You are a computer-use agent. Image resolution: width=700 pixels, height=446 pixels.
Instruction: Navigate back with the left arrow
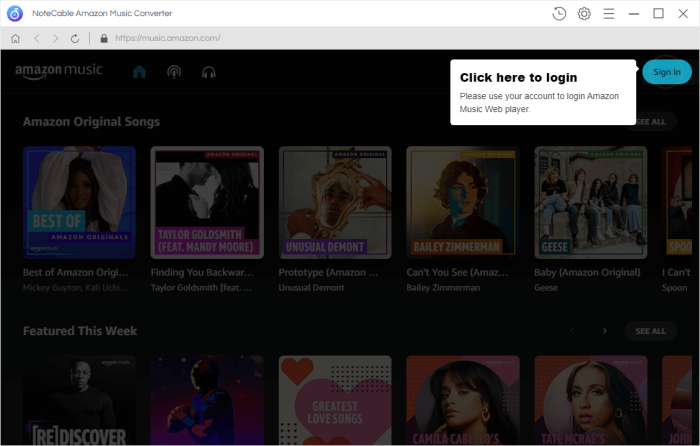point(37,38)
